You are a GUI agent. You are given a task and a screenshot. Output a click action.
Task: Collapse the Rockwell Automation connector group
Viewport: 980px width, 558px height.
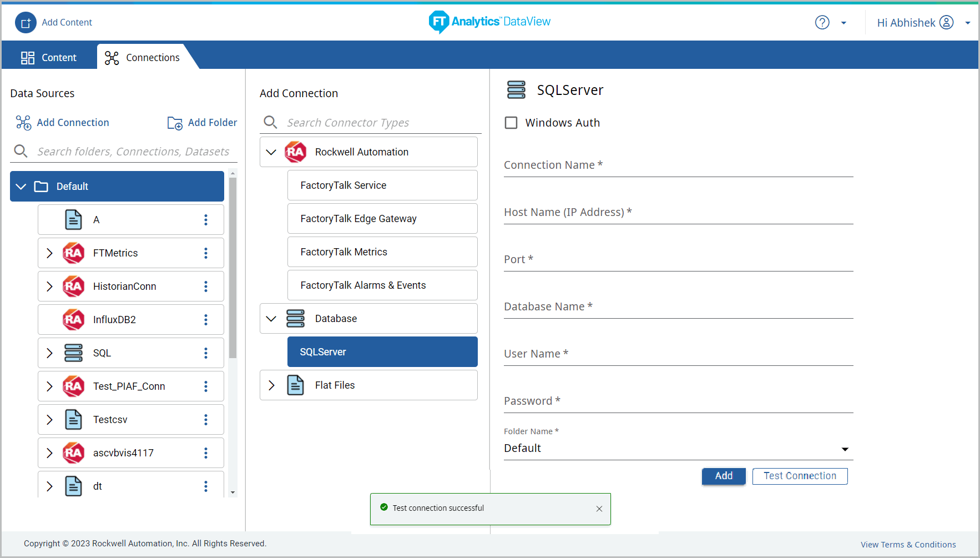[271, 152]
